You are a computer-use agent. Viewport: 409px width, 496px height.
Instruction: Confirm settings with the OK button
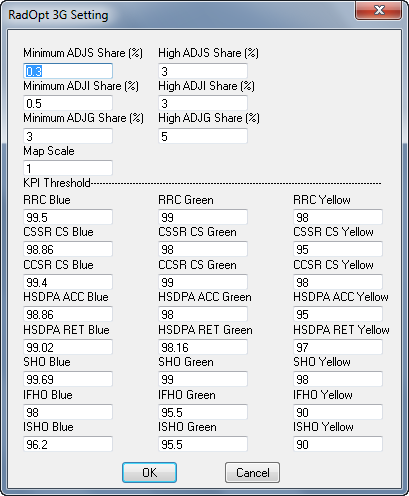(x=149, y=472)
